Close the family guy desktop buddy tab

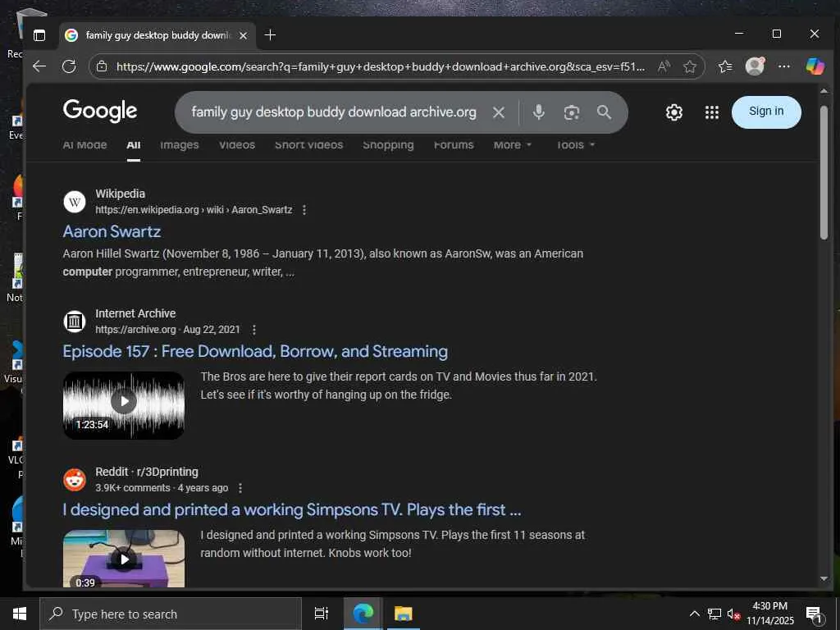pyautogui.click(x=243, y=35)
